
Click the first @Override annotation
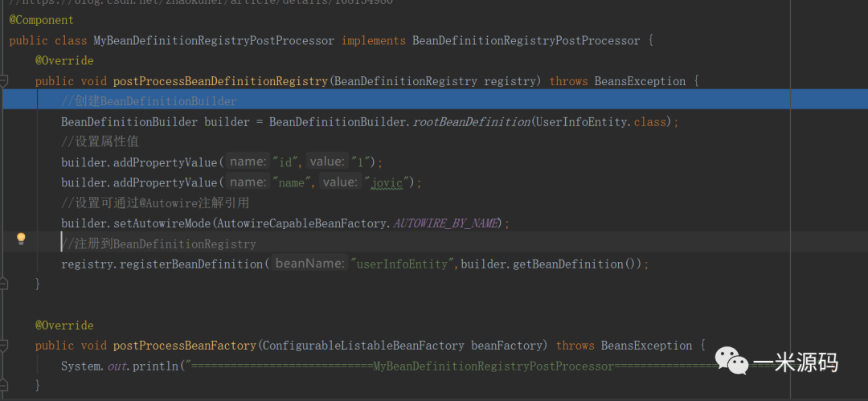[x=64, y=61]
